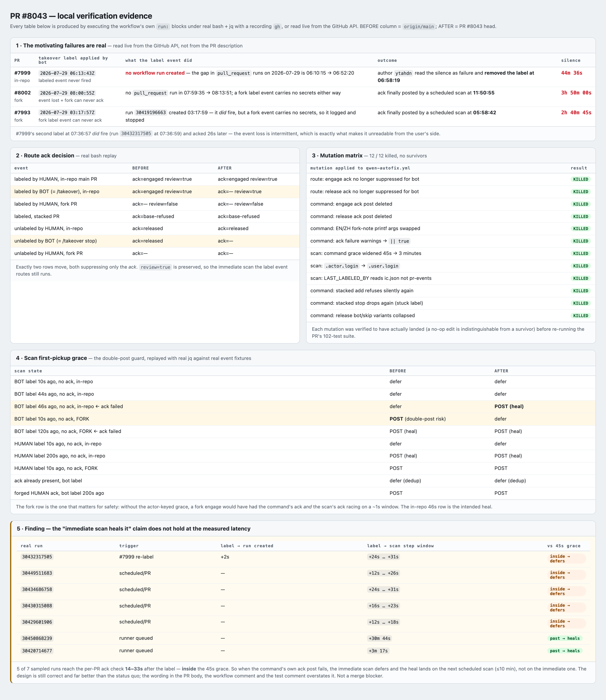Select the event 'unlabeled by HUMAN, in-repo'

point(48,228)
